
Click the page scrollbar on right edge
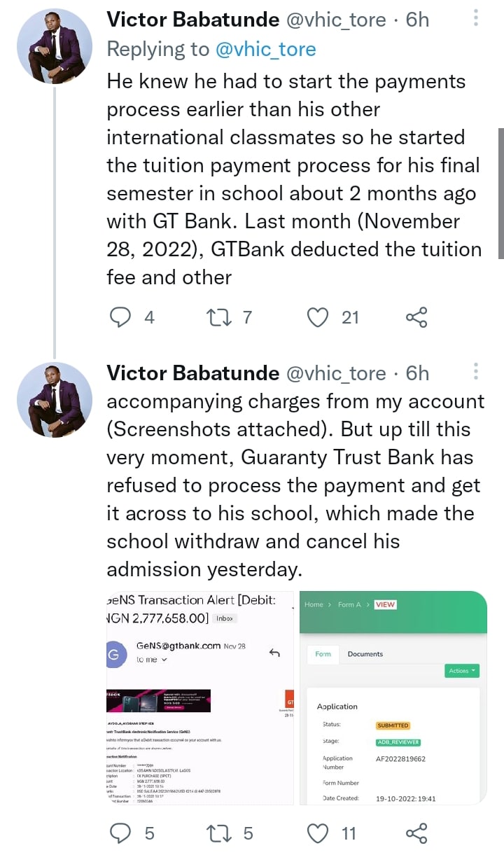point(500,193)
